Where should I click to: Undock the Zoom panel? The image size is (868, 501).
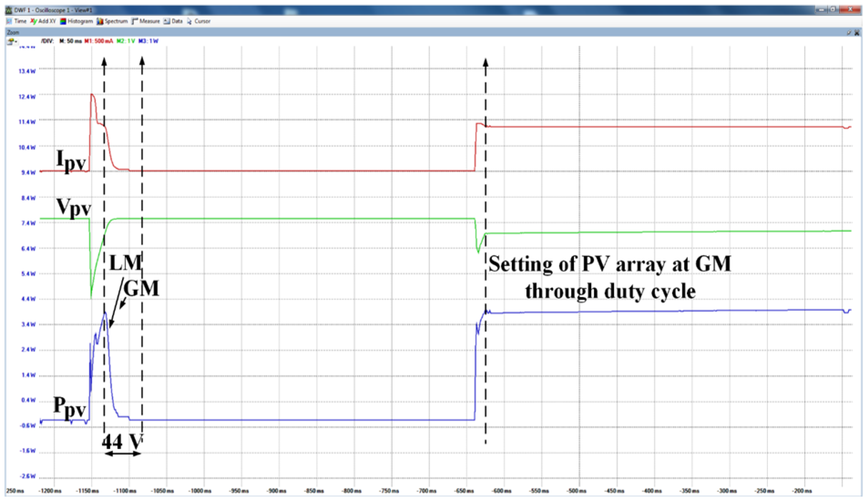pos(849,33)
